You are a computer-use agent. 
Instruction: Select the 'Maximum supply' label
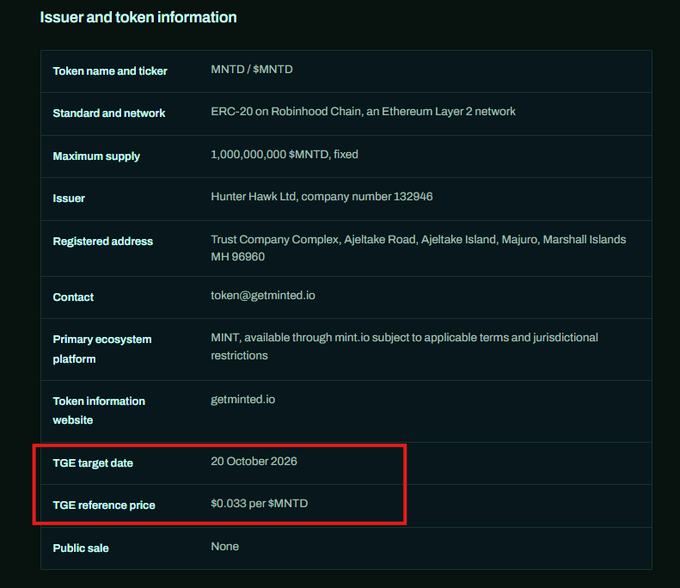click(x=96, y=156)
